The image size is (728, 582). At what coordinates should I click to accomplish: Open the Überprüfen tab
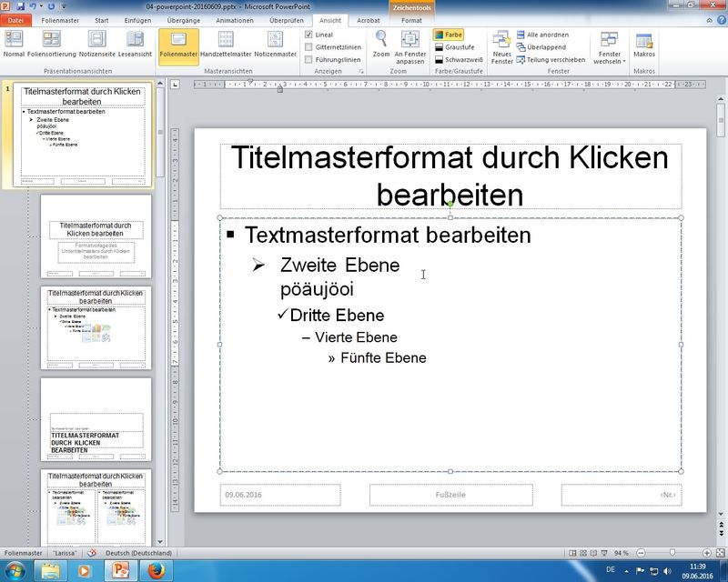coord(287,20)
